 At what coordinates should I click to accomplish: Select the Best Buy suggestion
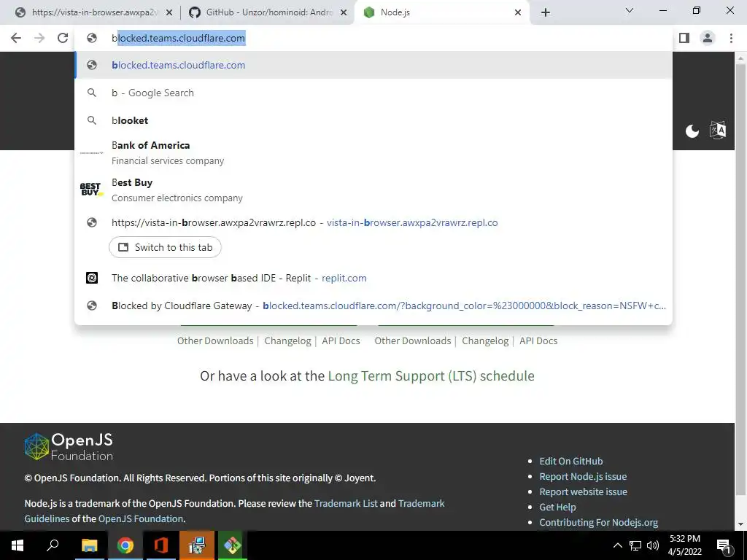pos(373,190)
